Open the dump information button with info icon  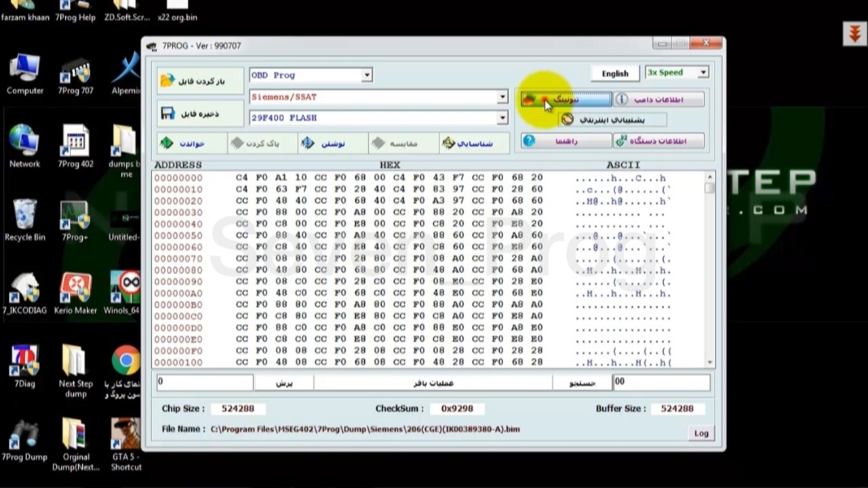pos(658,100)
